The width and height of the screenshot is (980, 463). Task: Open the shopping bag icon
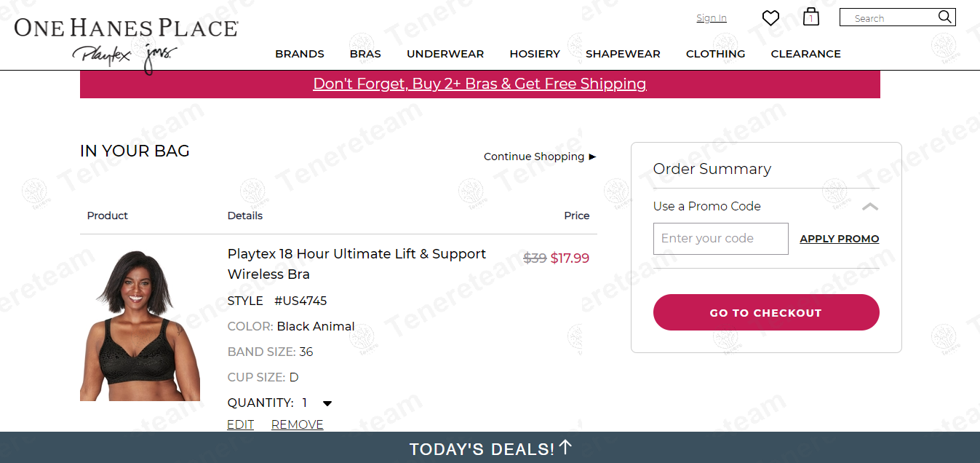(811, 17)
